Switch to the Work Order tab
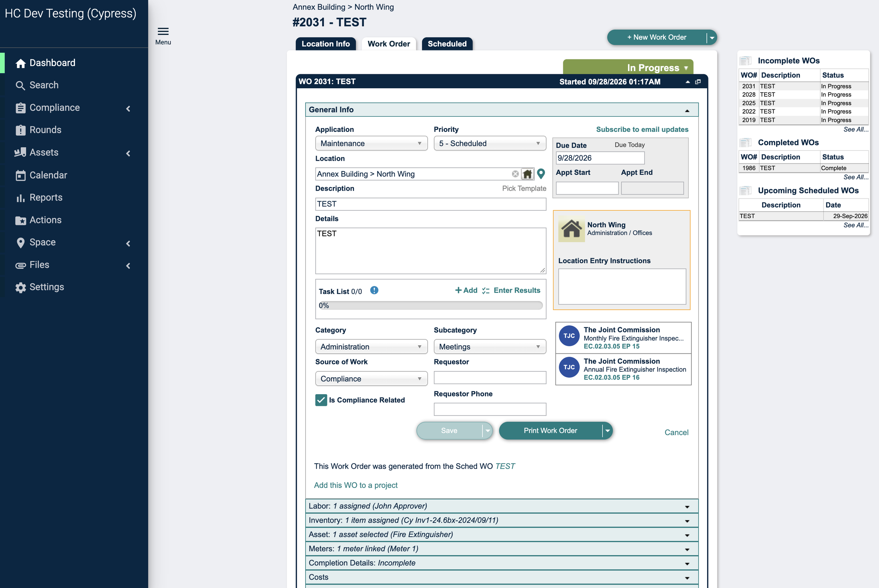 pos(389,44)
